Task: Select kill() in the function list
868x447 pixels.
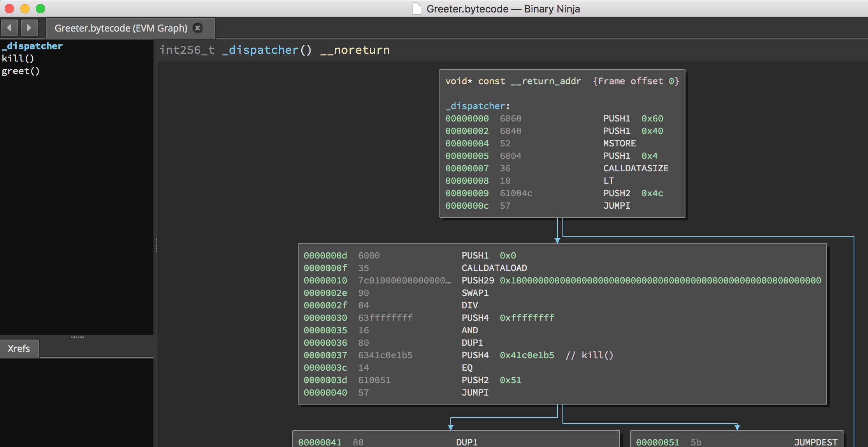Action: pos(18,58)
